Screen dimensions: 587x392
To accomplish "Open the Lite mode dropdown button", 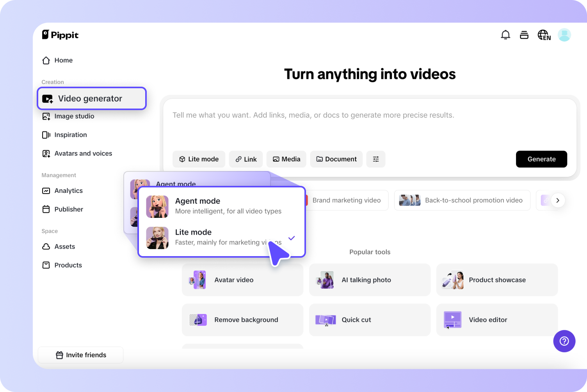I will click(199, 159).
